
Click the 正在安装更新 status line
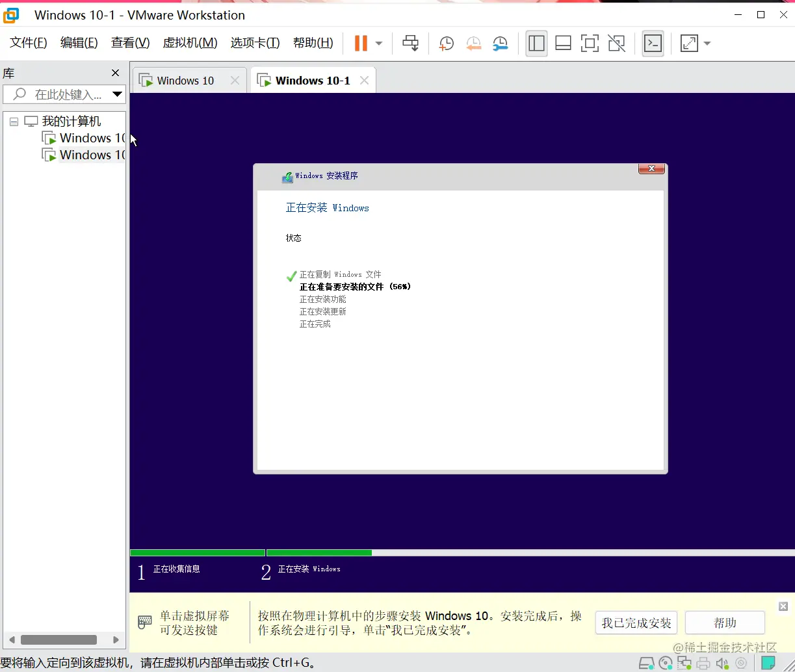click(x=323, y=311)
